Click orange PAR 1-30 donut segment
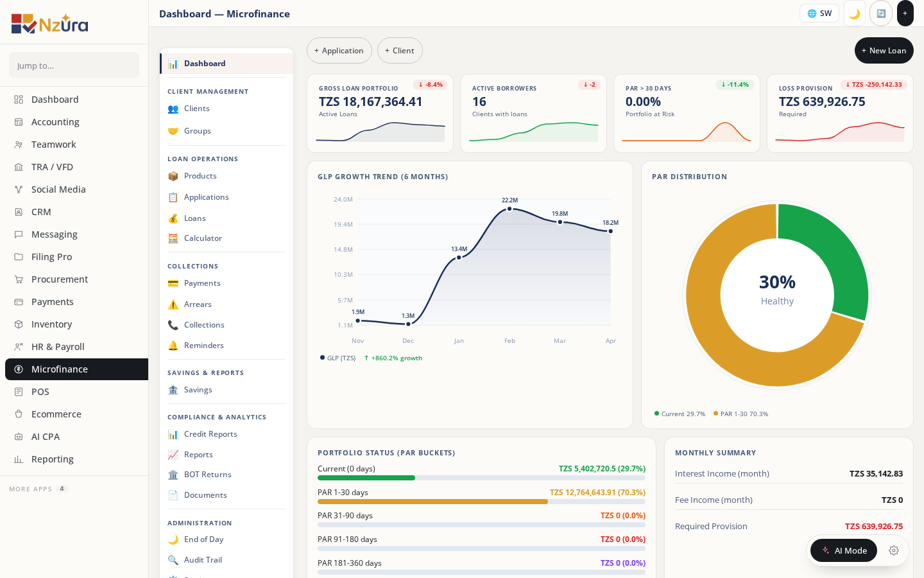 719,334
